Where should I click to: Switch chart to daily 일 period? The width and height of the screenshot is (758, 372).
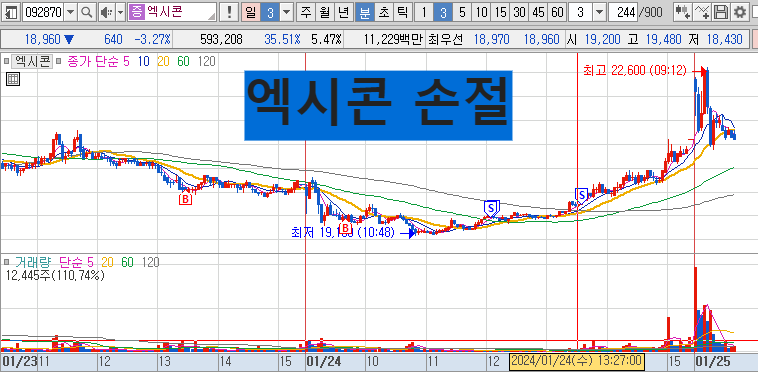tap(250, 12)
